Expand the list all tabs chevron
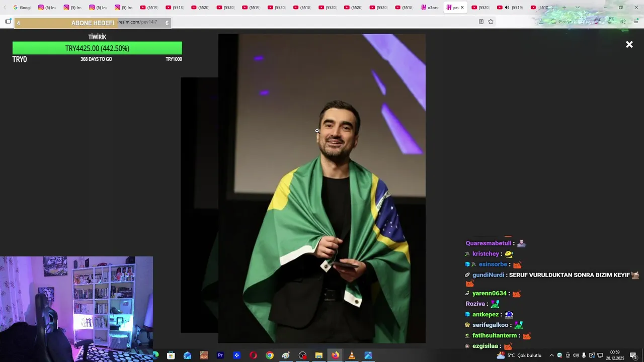 click(577, 8)
